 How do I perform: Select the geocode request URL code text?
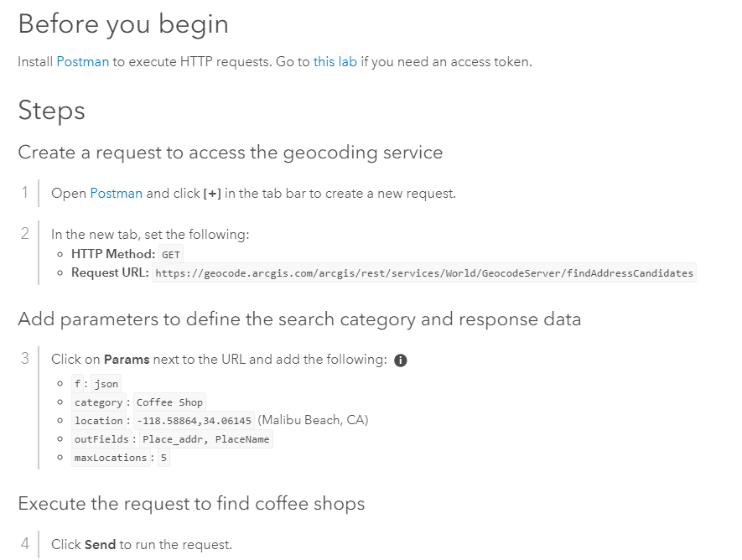(x=424, y=273)
